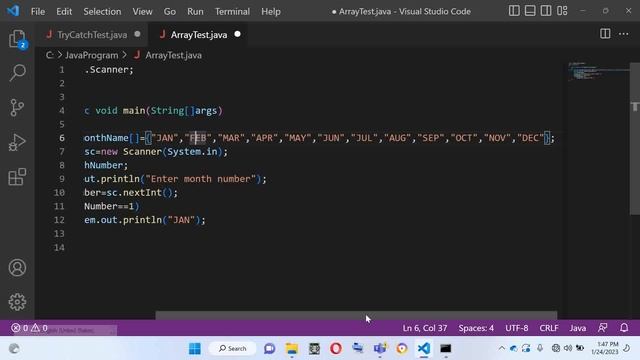Change indentation via Spaces: 4
The height and width of the screenshot is (360, 640).
[x=476, y=328]
